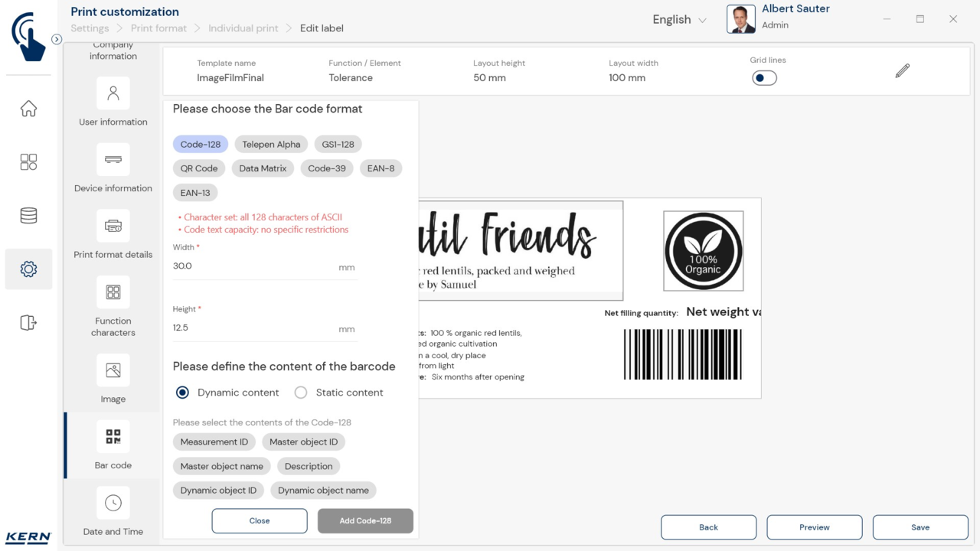Open the Home icon in sidebar
980x551 pixels.
pos(28,109)
